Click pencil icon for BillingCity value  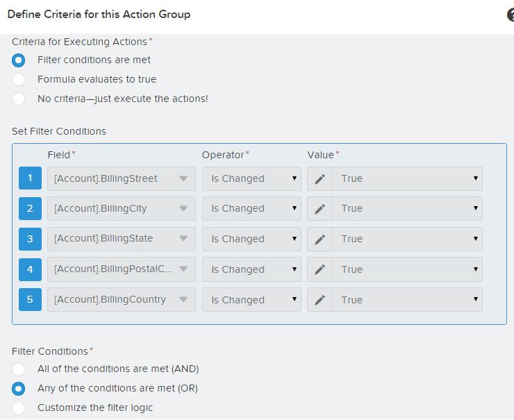(320, 208)
